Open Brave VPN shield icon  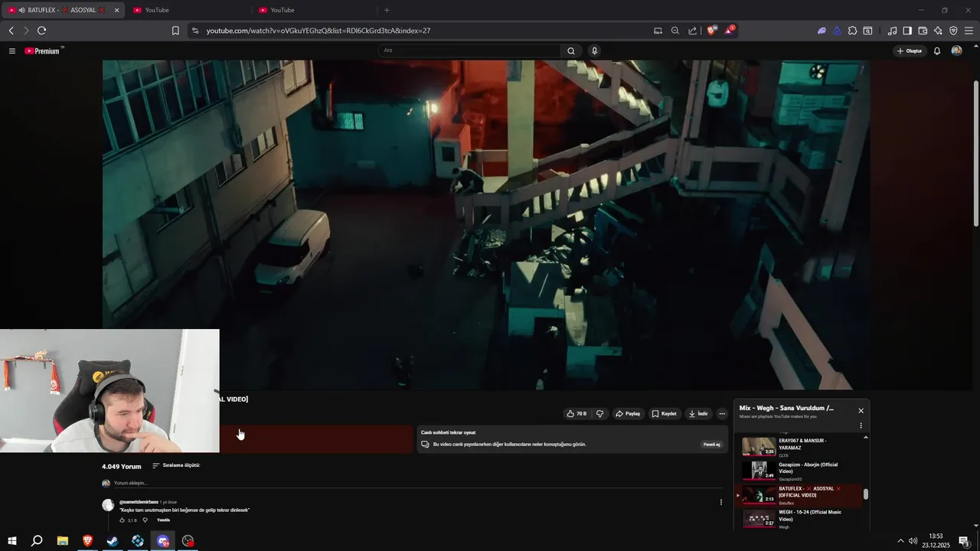(x=953, y=31)
